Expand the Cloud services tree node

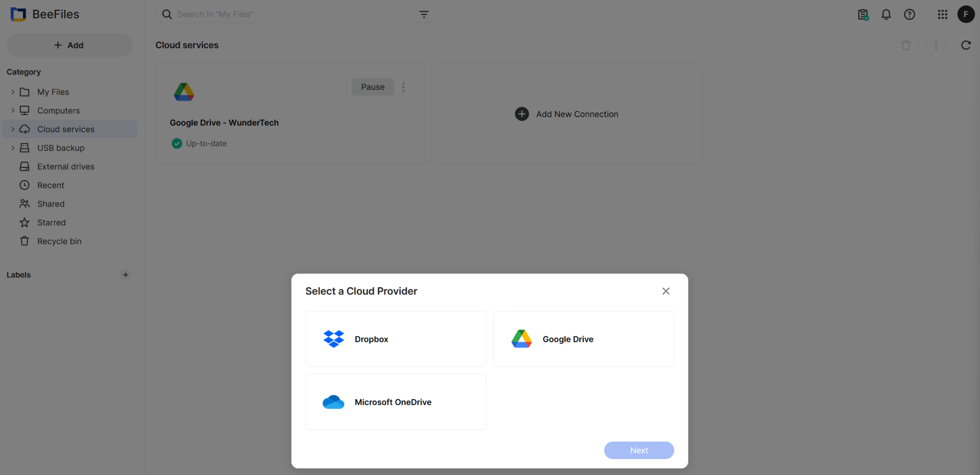point(13,129)
